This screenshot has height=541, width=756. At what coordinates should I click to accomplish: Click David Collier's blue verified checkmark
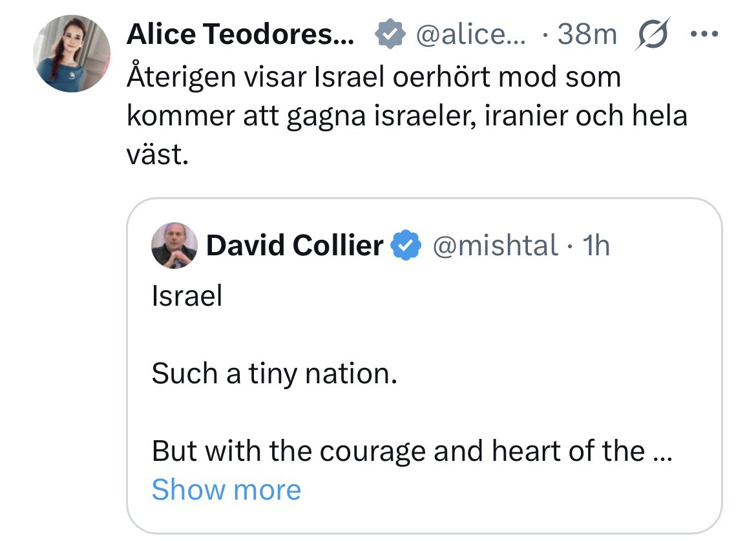[x=408, y=246]
